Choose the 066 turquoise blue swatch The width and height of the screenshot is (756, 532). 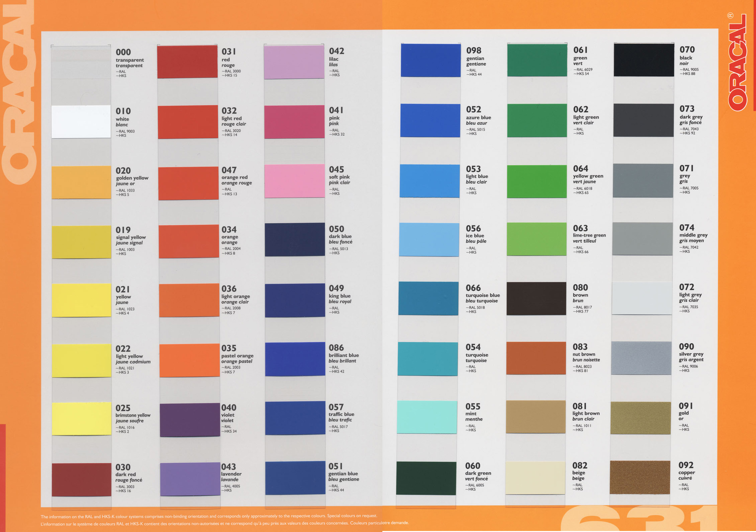428,298
